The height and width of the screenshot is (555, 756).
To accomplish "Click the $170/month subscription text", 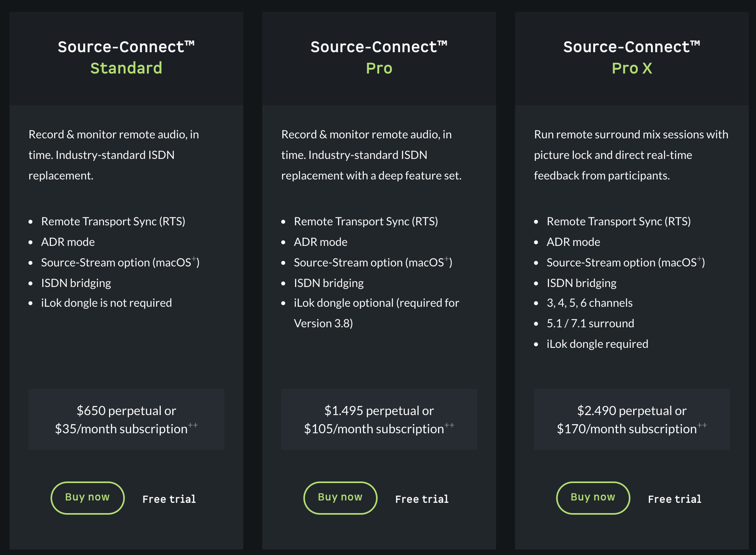I will (x=627, y=429).
